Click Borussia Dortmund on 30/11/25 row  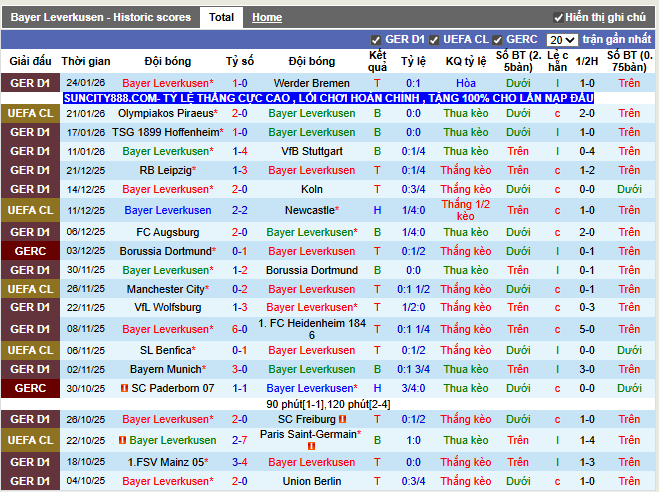(x=311, y=270)
